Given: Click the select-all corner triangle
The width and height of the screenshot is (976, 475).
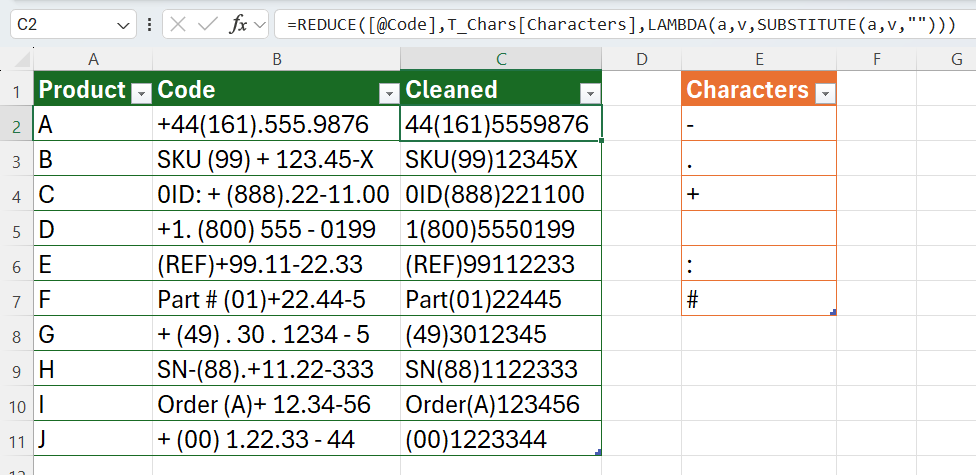Looking at the screenshot, I should click(x=21, y=60).
